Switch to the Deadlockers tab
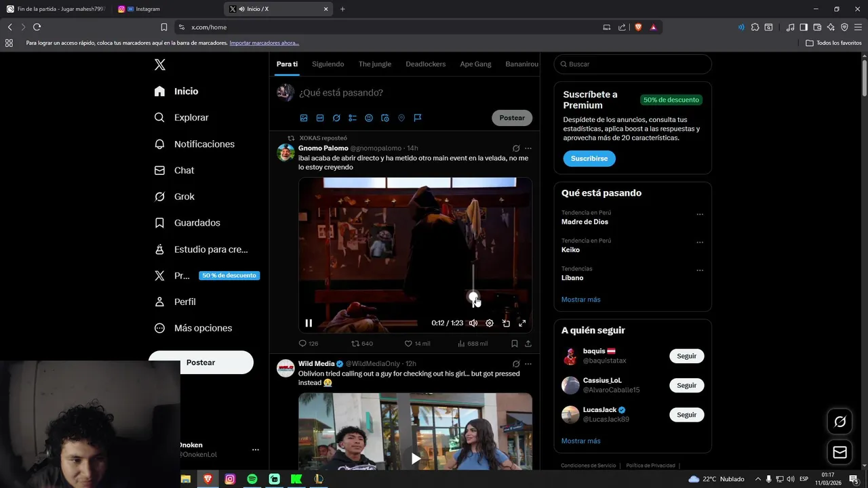 point(426,64)
